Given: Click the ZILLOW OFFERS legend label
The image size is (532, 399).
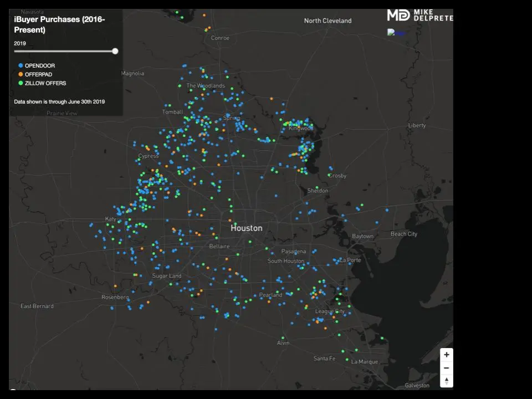Looking at the screenshot, I should (x=45, y=84).
